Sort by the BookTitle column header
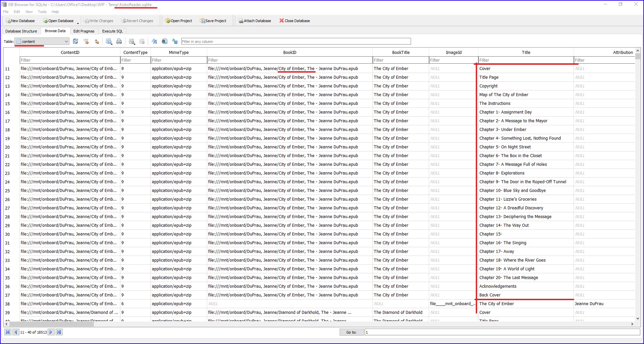The image size is (644, 344). [x=401, y=52]
